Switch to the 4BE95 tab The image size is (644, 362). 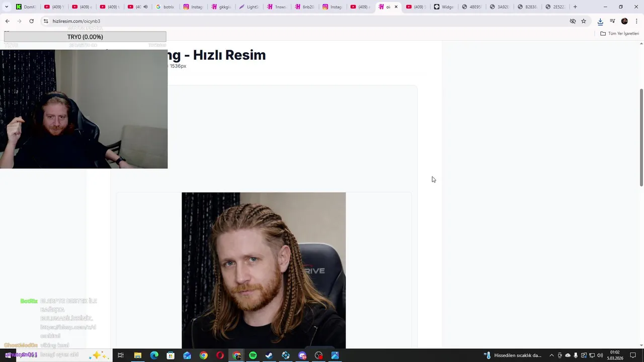click(471, 7)
